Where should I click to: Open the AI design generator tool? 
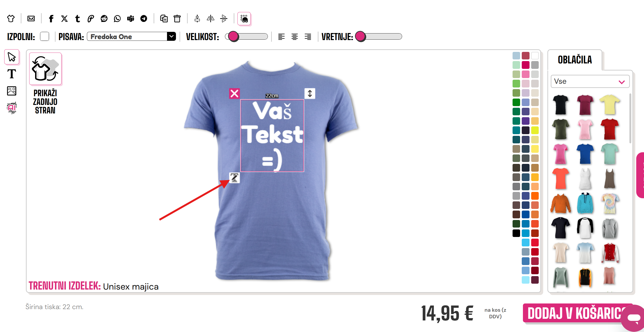click(x=12, y=108)
